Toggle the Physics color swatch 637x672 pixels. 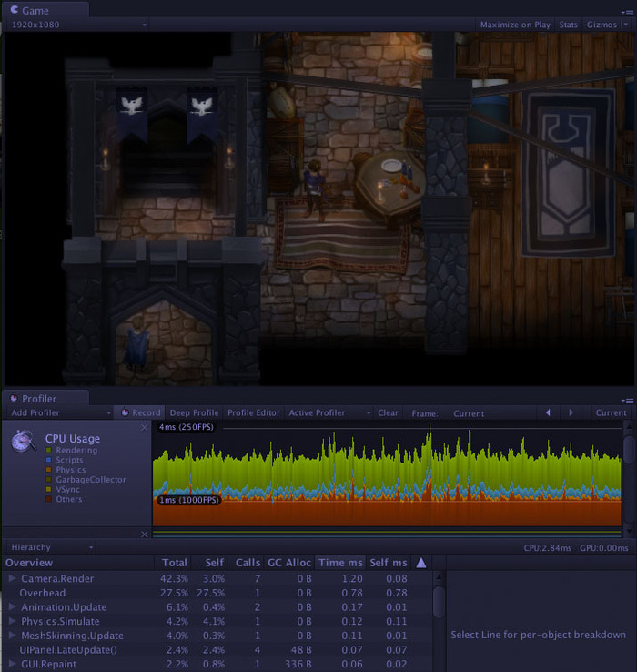pos(48,470)
